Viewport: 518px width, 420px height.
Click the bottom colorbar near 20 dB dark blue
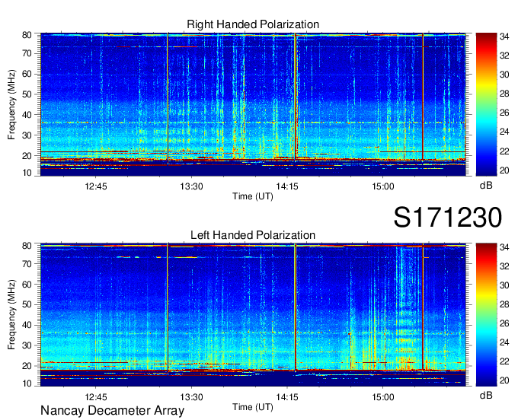(x=486, y=380)
